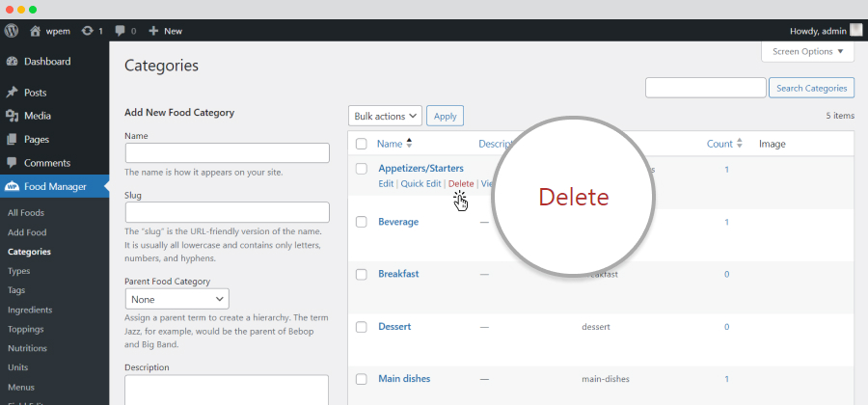
Task: Open the Bulk actions dropdown
Action: (385, 116)
